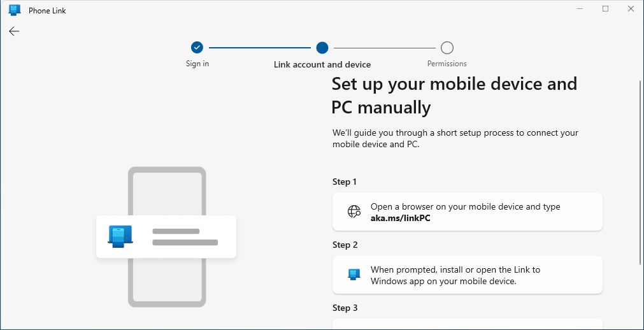Click the 'Link account and device' label
Screen dimensions: 644x330
pos(322,64)
